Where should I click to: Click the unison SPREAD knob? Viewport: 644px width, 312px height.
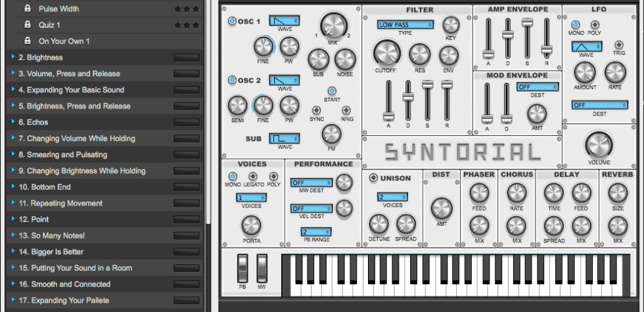pos(406,224)
